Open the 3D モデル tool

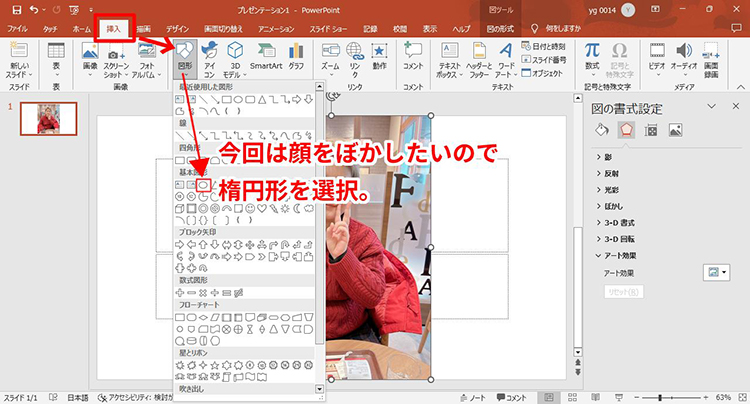tap(232, 58)
